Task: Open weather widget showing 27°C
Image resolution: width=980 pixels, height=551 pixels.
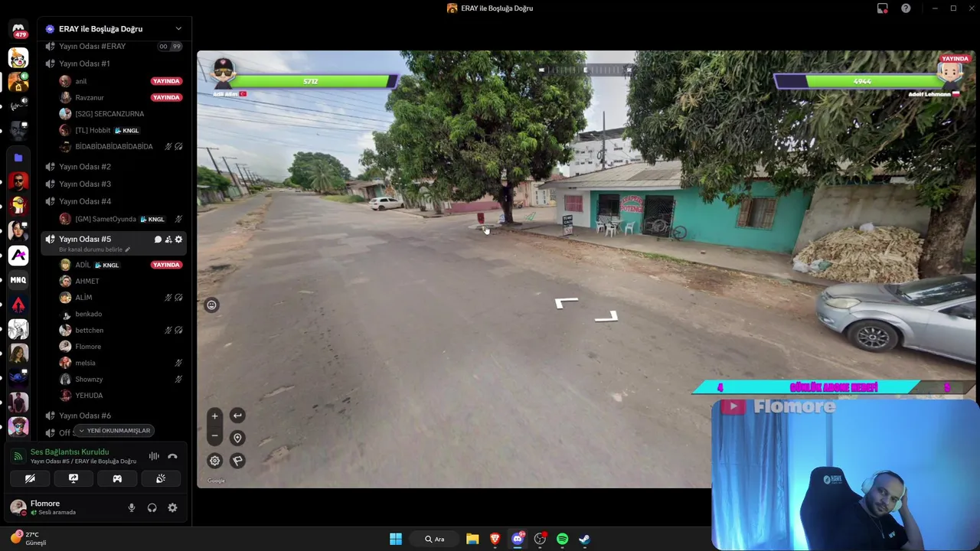Action: click(x=29, y=538)
